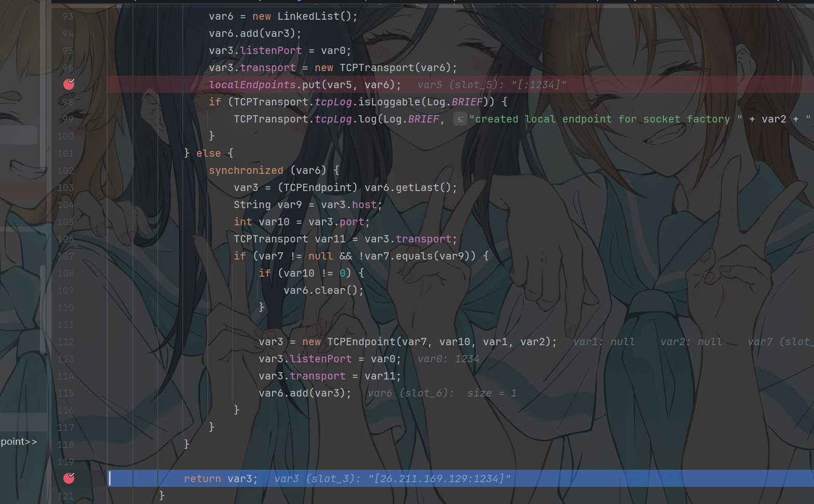
Task: Click isLoggable method call
Action: pyautogui.click(x=389, y=102)
